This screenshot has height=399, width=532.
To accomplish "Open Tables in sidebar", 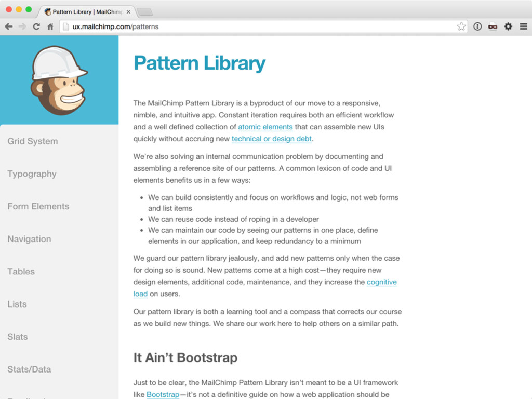I will [x=21, y=271].
